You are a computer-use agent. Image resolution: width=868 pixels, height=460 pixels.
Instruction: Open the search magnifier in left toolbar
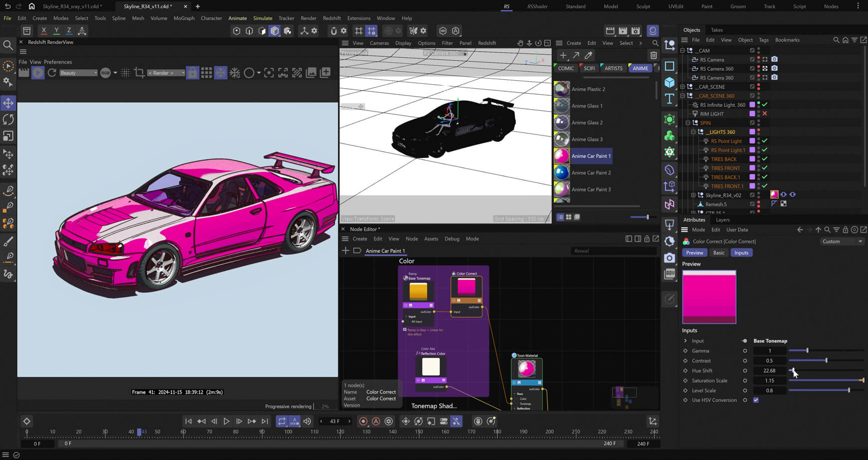coord(8,45)
